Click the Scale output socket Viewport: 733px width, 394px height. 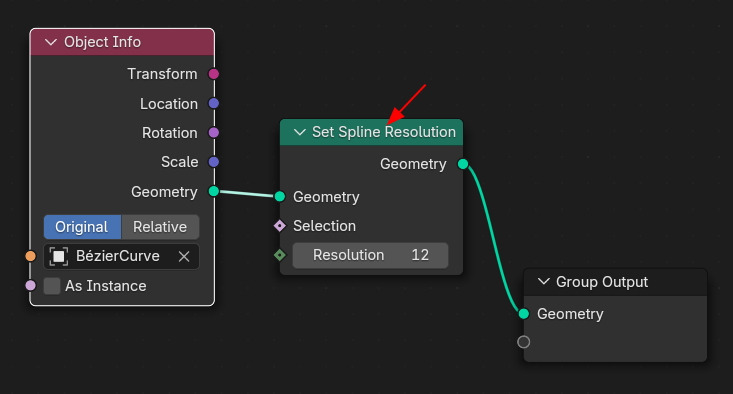(214, 162)
